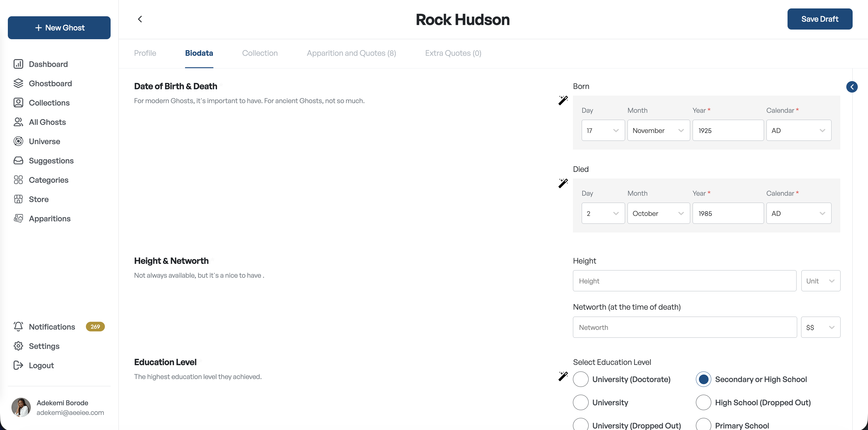
Task: Click the magic wand beside Education Level
Action: pyautogui.click(x=563, y=376)
